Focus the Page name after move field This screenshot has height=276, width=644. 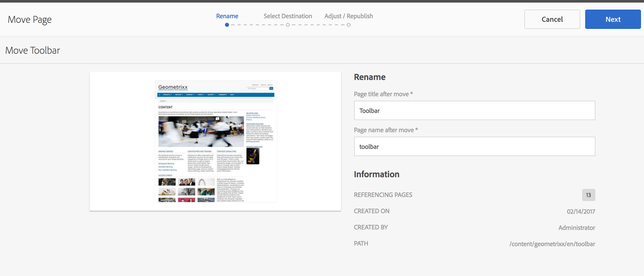474,146
